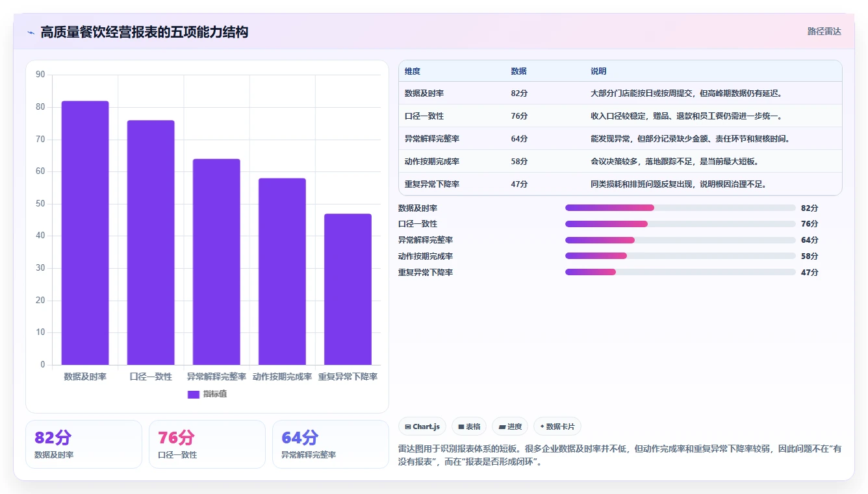Click the 路径雷达 label in the header
Screen dimensions: 868x494
[824, 31]
